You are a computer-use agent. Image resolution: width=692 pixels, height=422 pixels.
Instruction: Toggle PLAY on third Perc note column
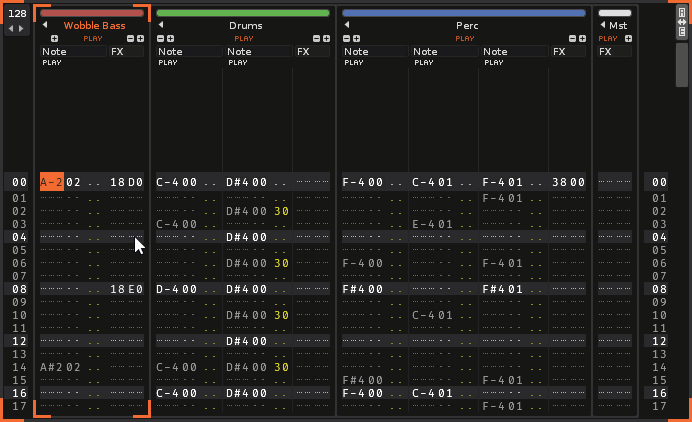493,63
